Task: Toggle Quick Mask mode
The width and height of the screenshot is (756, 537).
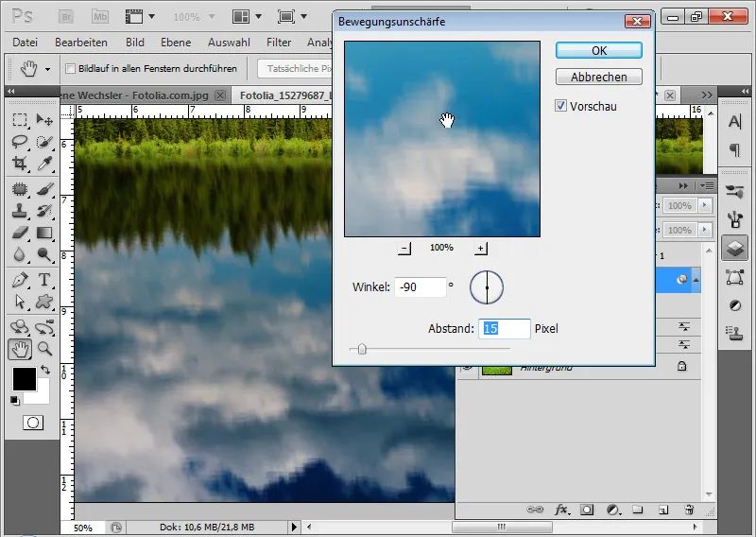Action: point(33,423)
